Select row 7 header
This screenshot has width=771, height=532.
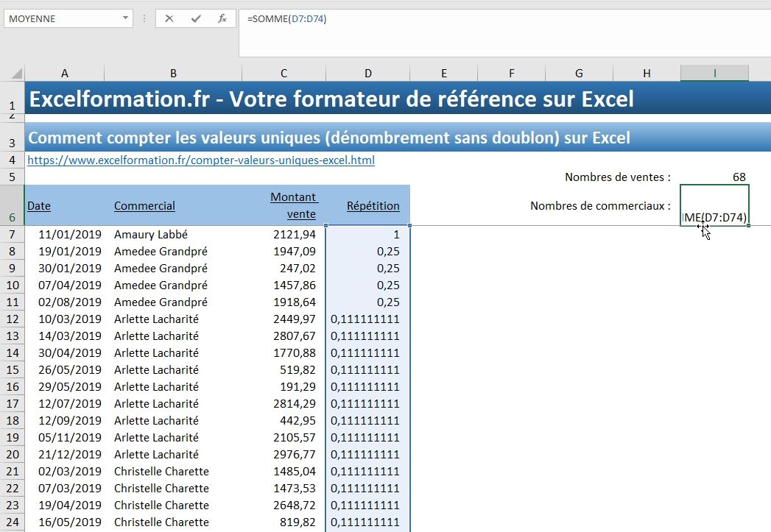(12, 234)
